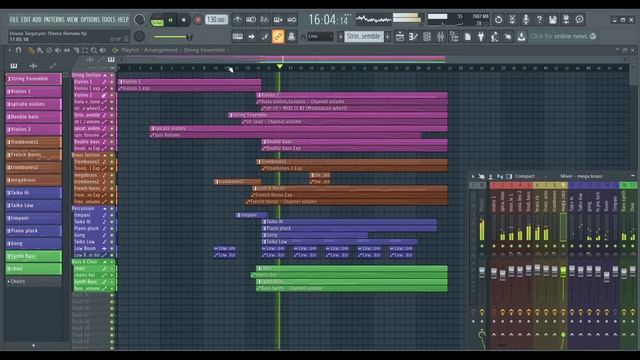This screenshot has height=360, width=640.
Task: Collapse the Percussion track group
Action: [105, 209]
